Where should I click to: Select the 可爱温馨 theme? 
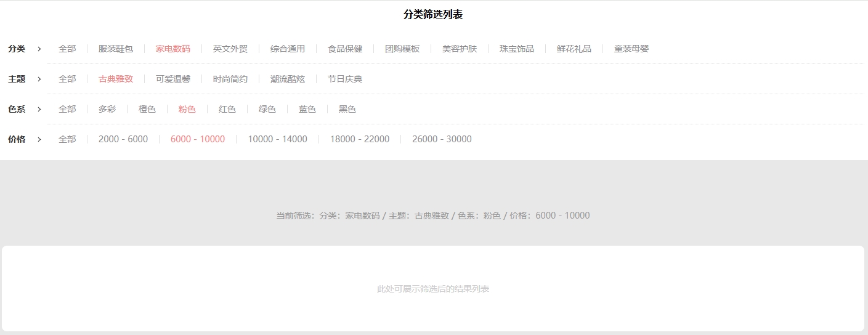(173, 79)
